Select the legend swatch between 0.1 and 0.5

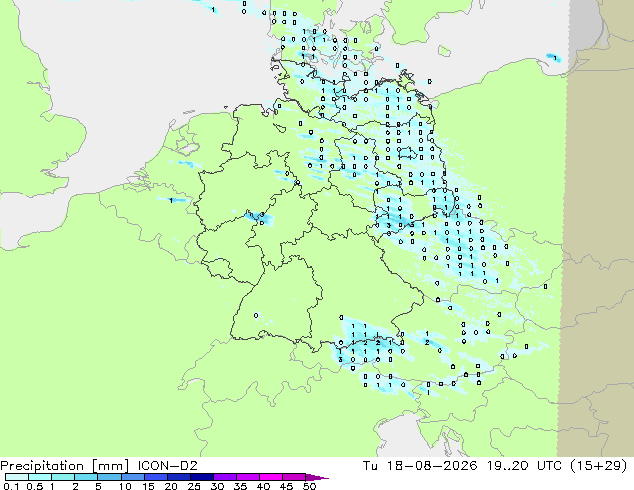pos(17,477)
